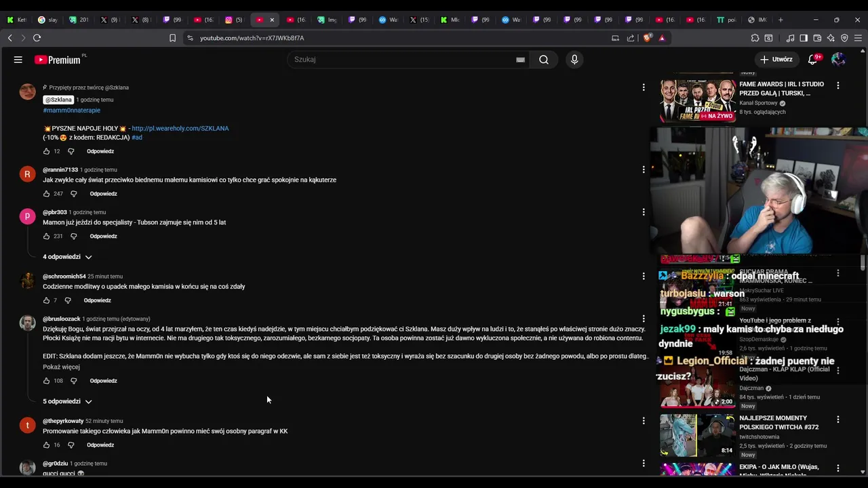Open options menu for @pbr303 comment

644,212
